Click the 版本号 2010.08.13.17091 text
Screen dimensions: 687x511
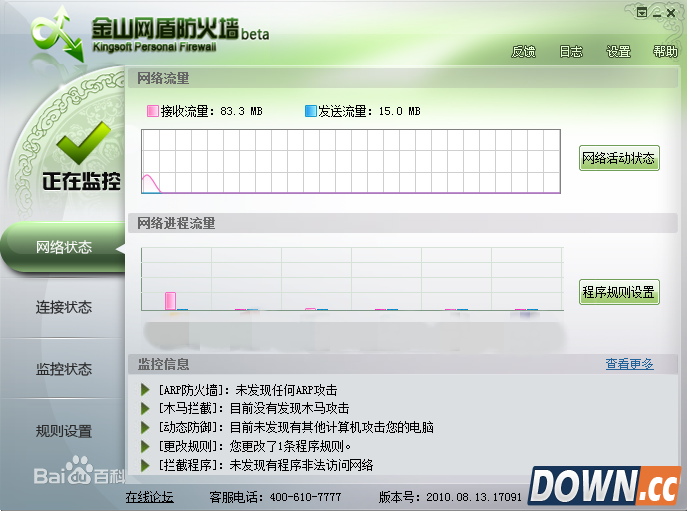coord(450,497)
